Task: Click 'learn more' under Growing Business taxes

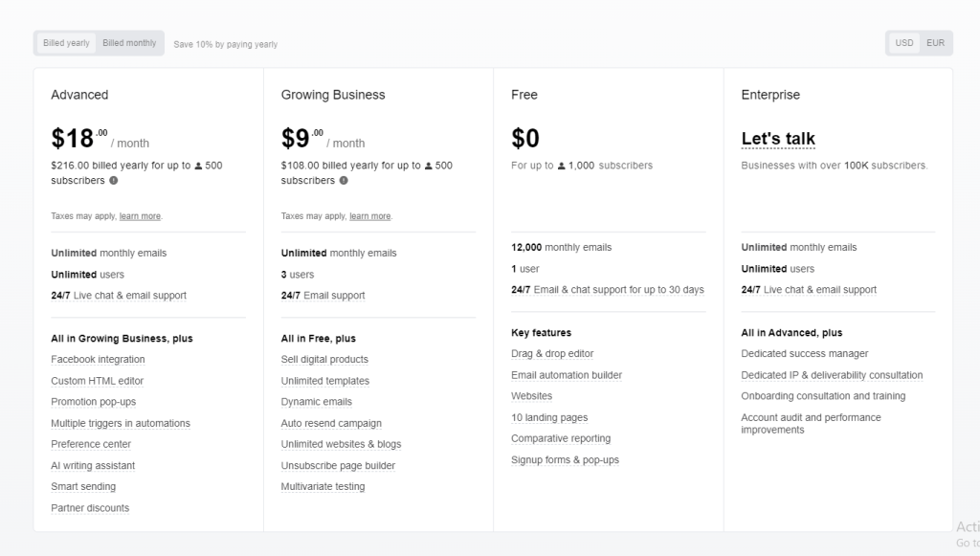Action: pyautogui.click(x=369, y=215)
